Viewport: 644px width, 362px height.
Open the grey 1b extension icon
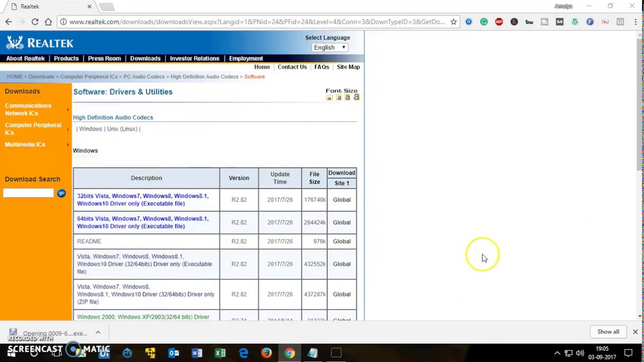pos(544,22)
